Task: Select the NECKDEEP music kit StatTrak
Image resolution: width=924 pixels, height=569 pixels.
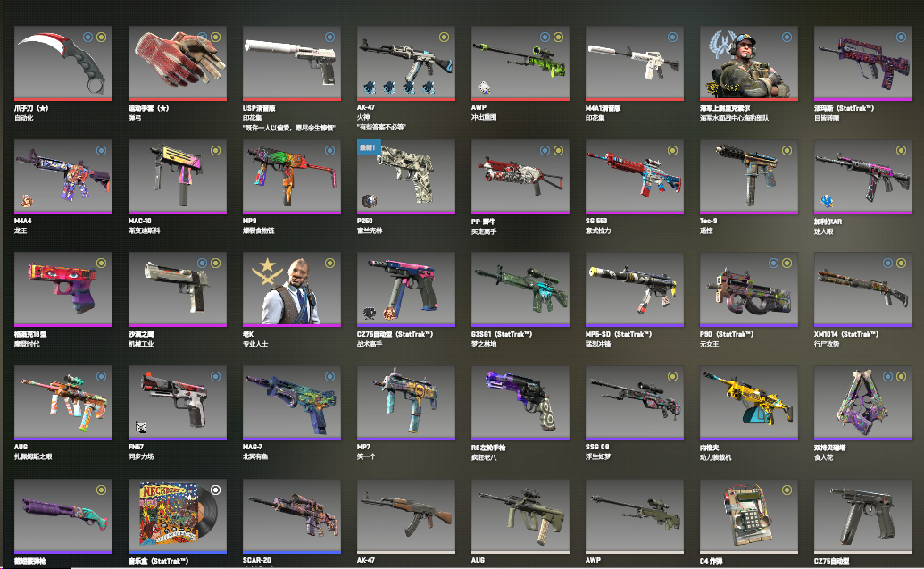Action: (178, 516)
